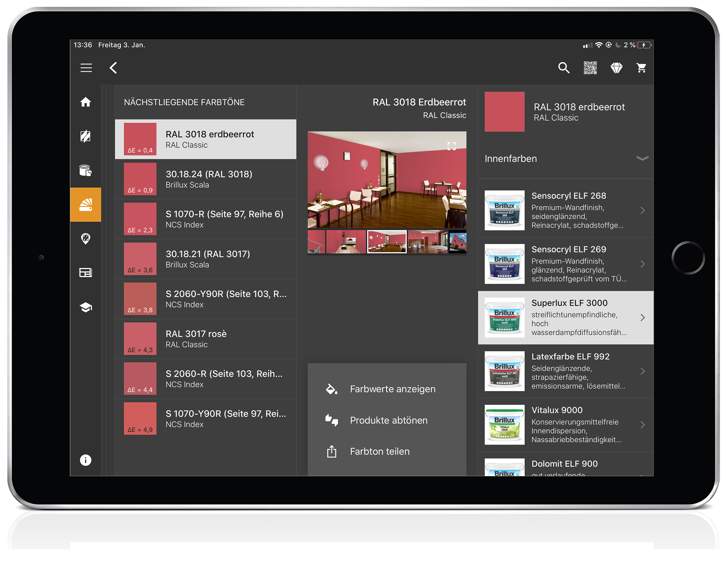Open the hamburger menu

(x=86, y=68)
